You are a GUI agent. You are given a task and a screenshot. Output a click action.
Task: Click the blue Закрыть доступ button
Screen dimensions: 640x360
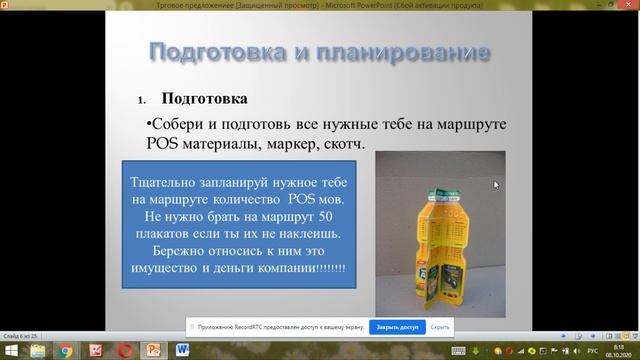pos(397,327)
